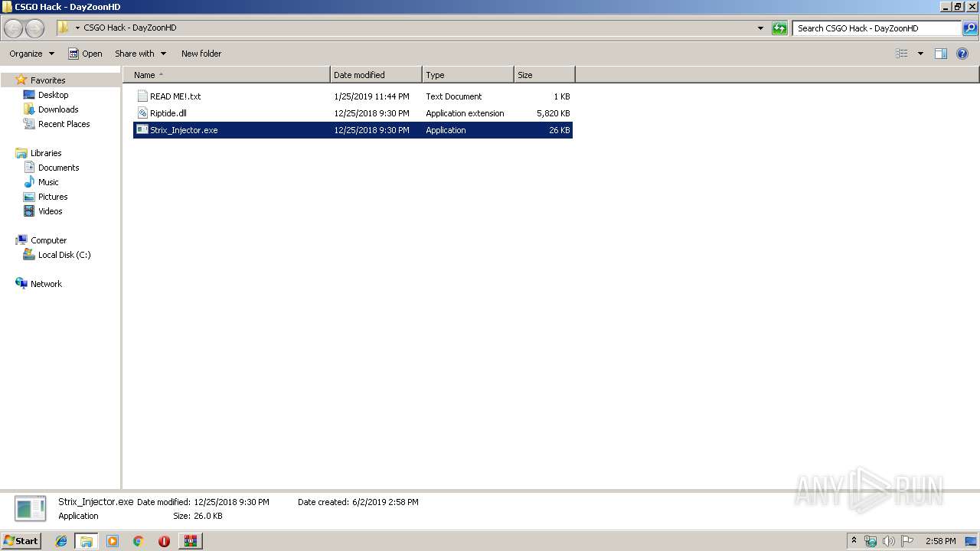Viewport: 980px width, 551px height.
Task: Open Desktop in the navigation pane
Action: click(x=53, y=95)
